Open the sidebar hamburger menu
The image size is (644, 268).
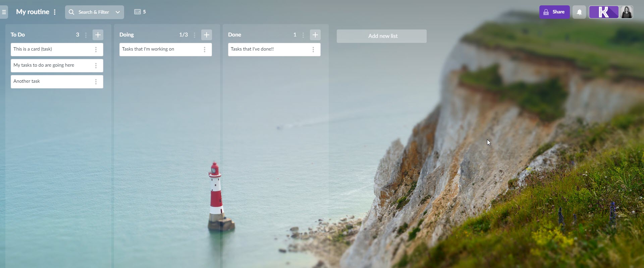pyautogui.click(x=4, y=12)
